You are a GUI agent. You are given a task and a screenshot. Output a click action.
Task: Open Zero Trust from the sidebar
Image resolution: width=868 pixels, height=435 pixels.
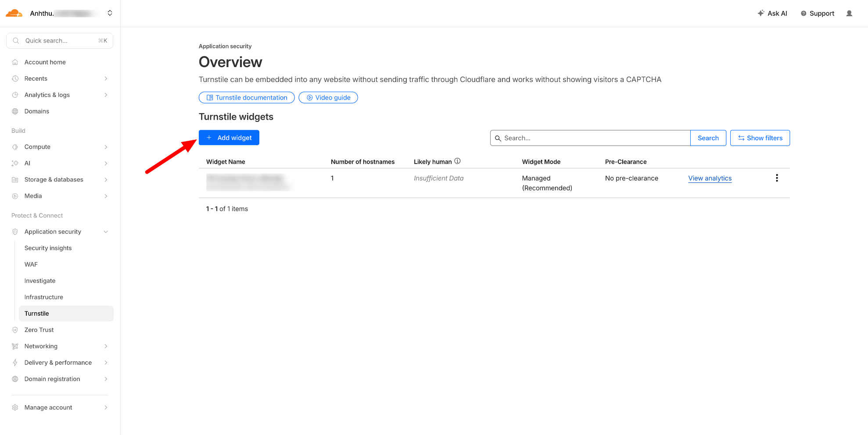39,330
